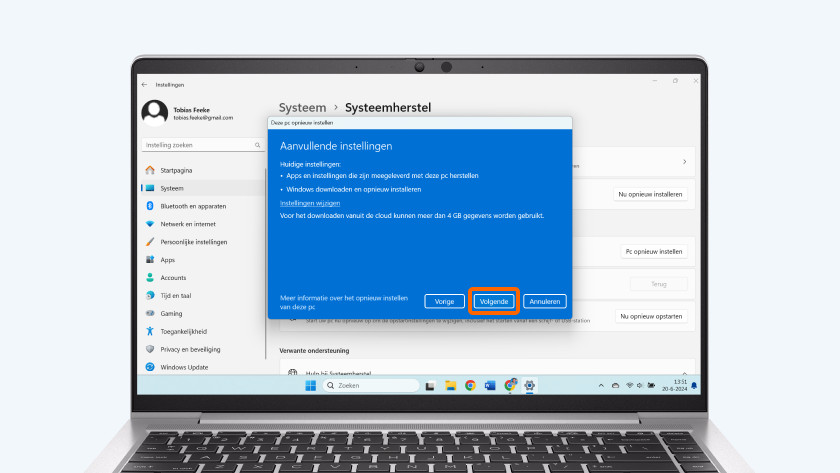This screenshot has width=840, height=473.
Task: Click the Volgende button in the dialog
Action: coord(495,301)
